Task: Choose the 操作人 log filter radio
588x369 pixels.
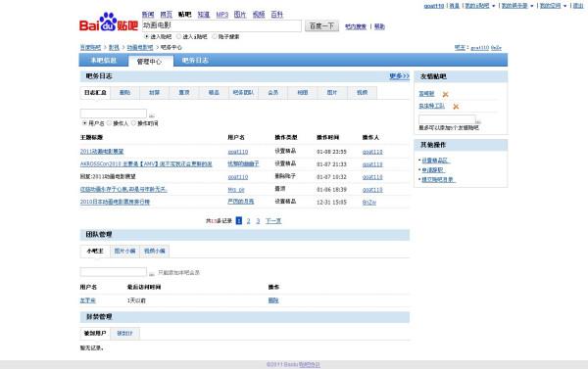Action: coord(109,123)
